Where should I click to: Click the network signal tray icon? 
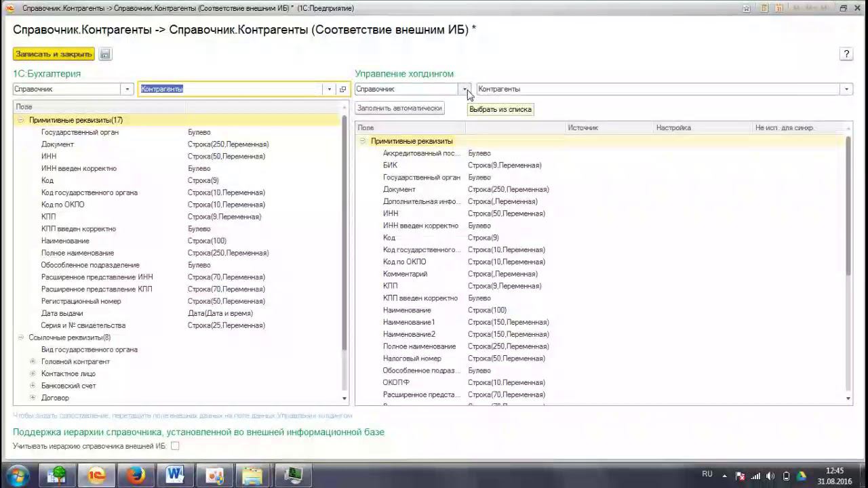coord(755,476)
